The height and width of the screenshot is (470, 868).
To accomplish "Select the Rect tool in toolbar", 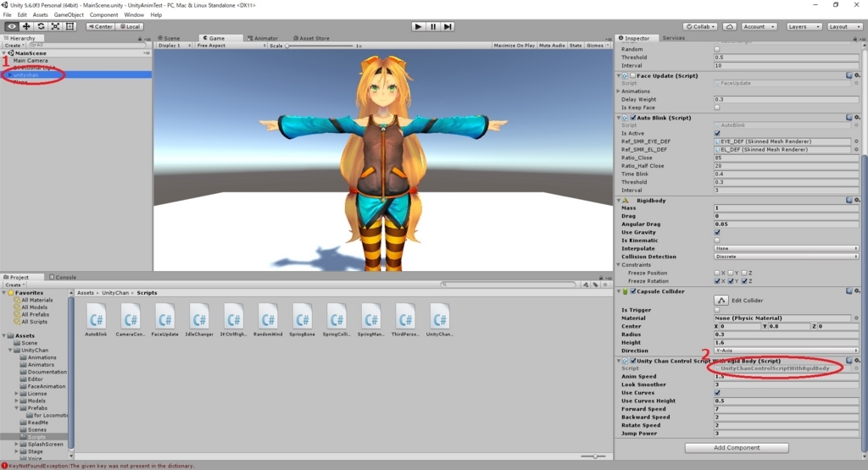I will [70, 26].
